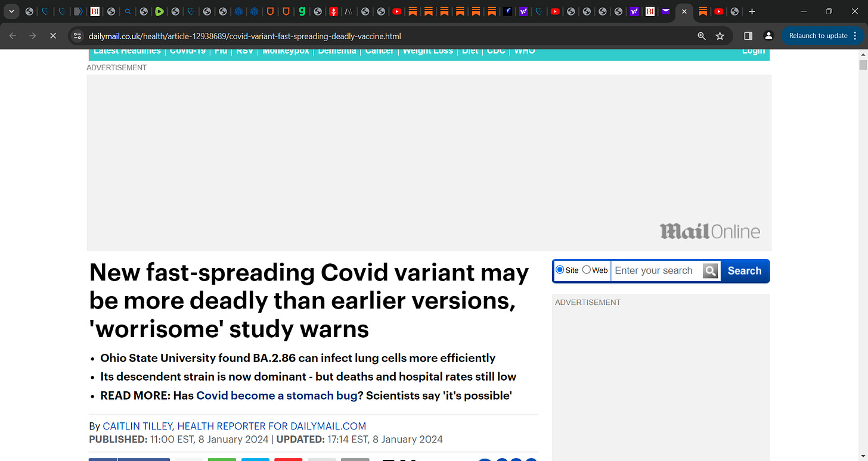This screenshot has height=461, width=868.
Task: Click the descendent strain now dominant bullet
Action: tap(308, 376)
